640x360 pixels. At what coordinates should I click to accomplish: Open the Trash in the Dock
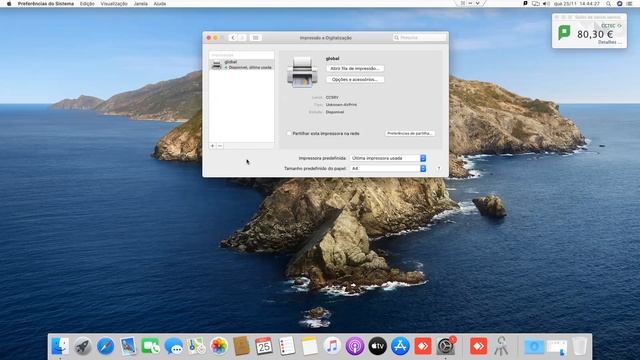tap(580, 346)
